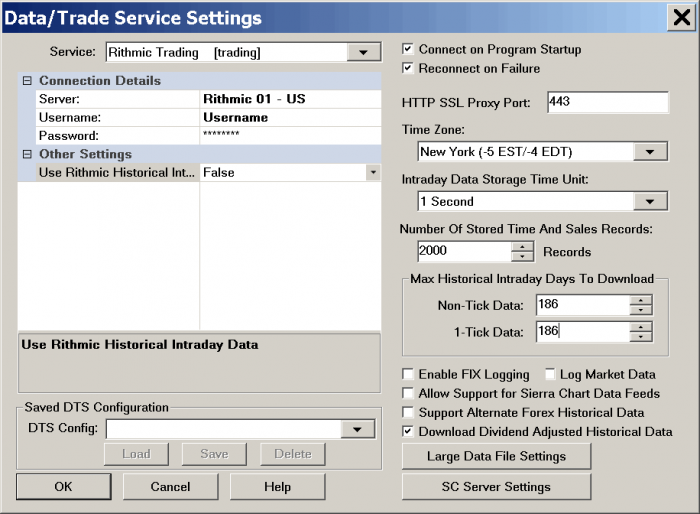The image size is (700, 514).
Task: Increase stored Time and Sales records
Action: coord(523,246)
